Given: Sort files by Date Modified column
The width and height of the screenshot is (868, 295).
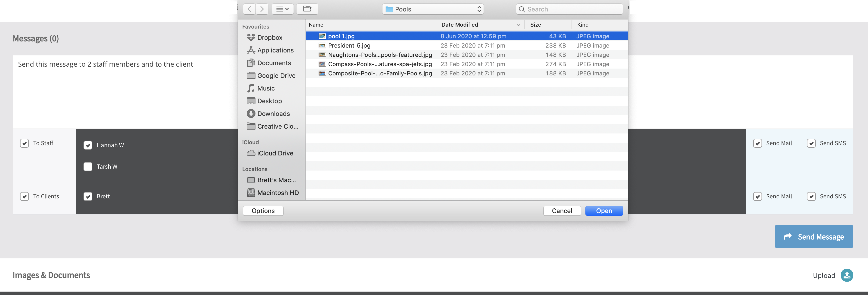Looking at the screenshot, I should click(480, 25).
